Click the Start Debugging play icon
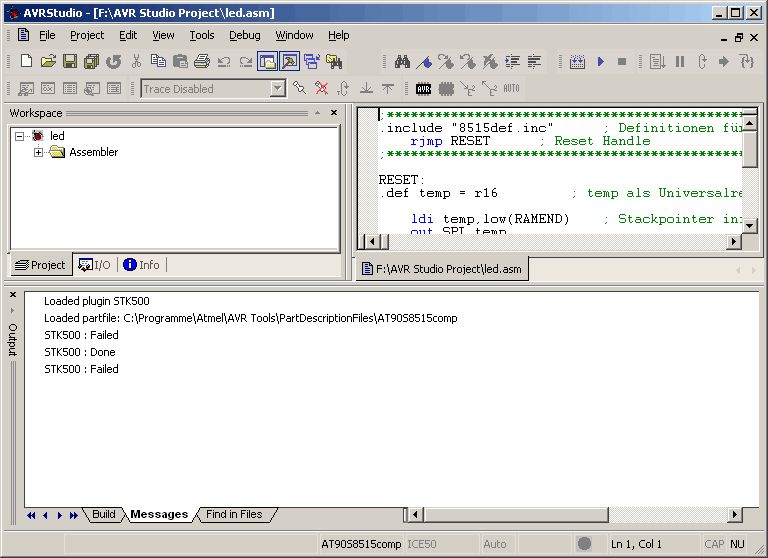This screenshot has width=768, height=558. click(x=601, y=62)
